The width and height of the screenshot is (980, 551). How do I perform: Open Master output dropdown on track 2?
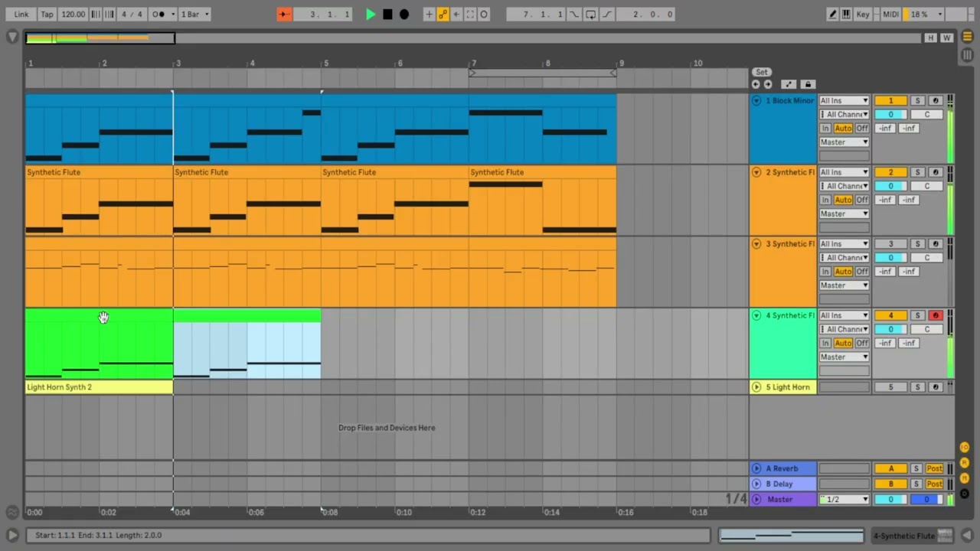844,214
